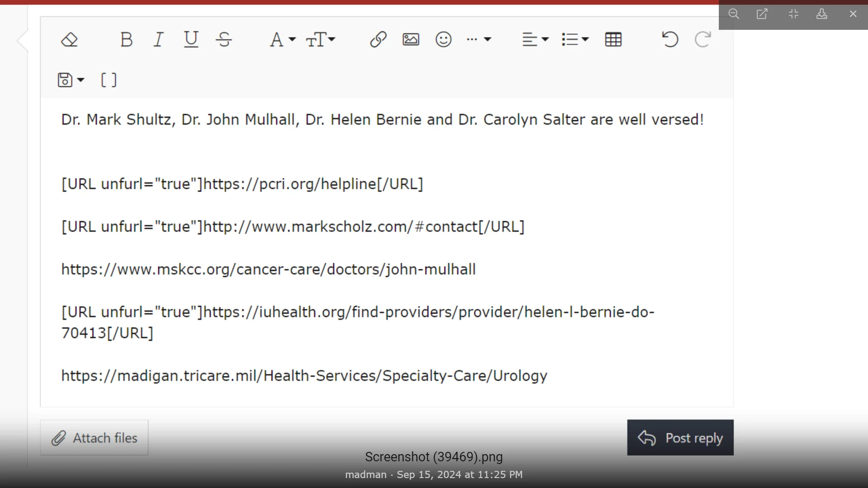Open the more insert options dropdown
This screenshot has height=488, width=868.
479,40
